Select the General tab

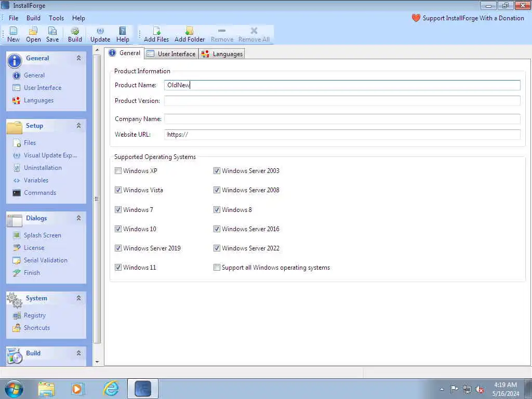(x=125, y=53)
